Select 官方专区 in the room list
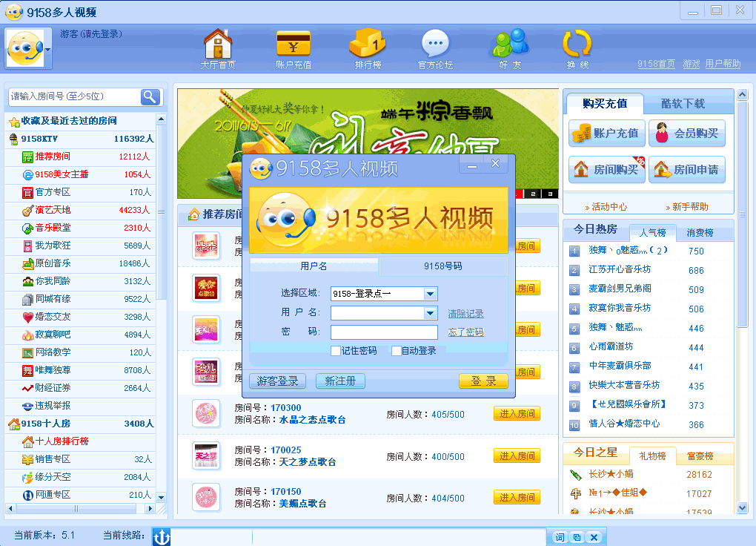 [81, 192]
